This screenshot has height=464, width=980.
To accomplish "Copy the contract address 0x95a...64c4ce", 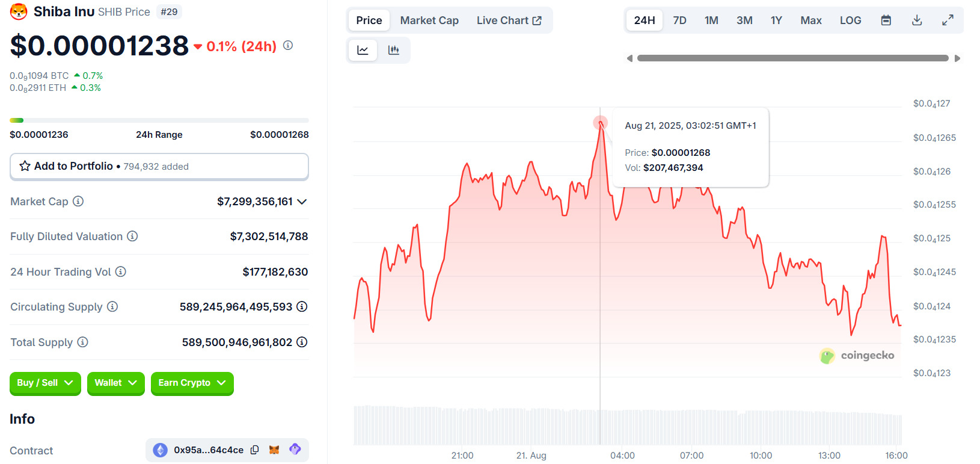I will (255, 450).
